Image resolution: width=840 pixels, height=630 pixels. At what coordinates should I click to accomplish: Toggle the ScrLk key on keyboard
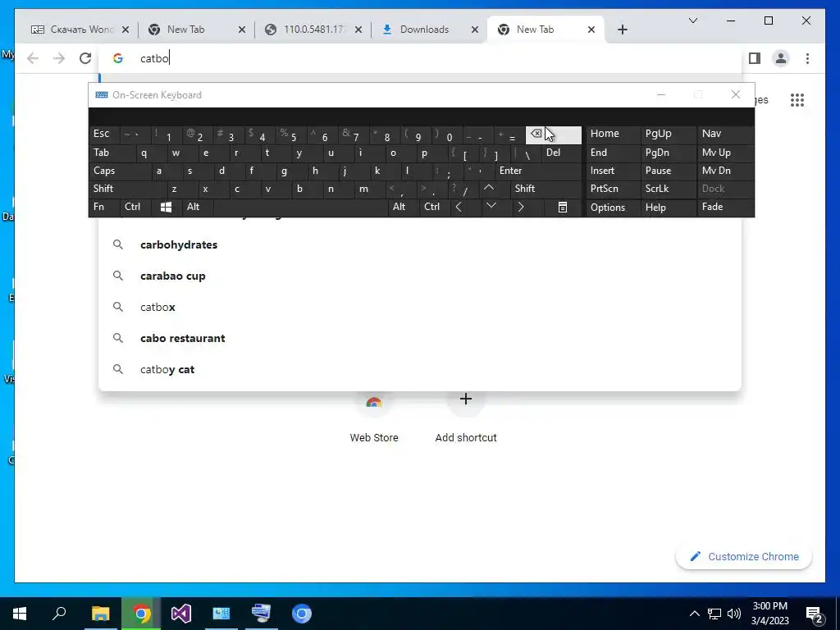(668, 189)
